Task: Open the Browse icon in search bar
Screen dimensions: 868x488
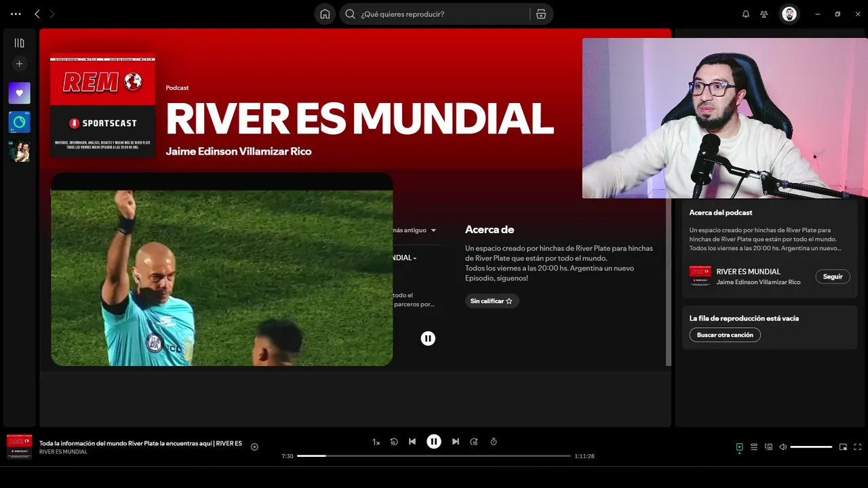Action: [541, 14]
